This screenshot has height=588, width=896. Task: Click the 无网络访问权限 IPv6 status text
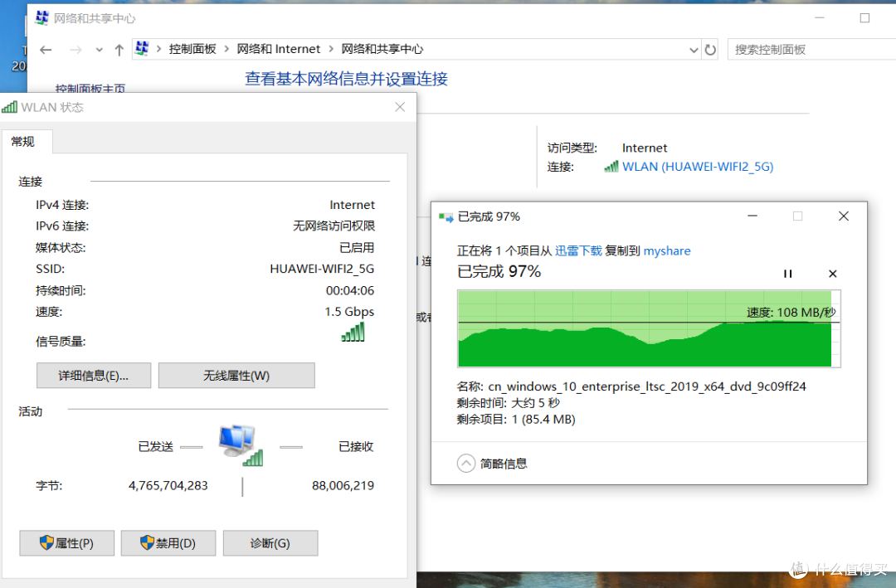[x=334, y=226]
